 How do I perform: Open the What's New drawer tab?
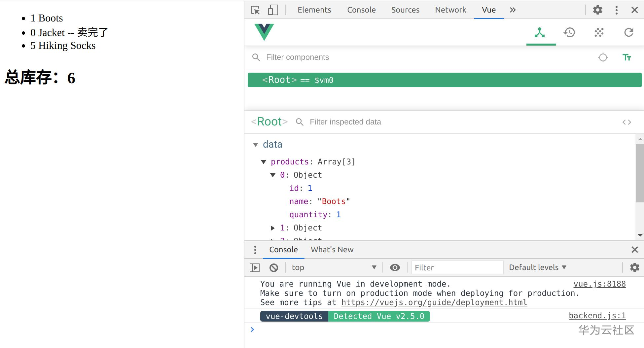point(332,250)
